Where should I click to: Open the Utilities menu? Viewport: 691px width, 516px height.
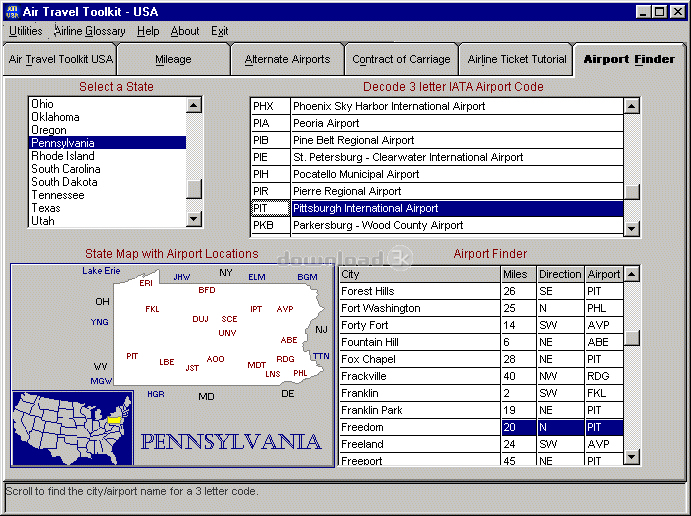[x=26, y=31]
